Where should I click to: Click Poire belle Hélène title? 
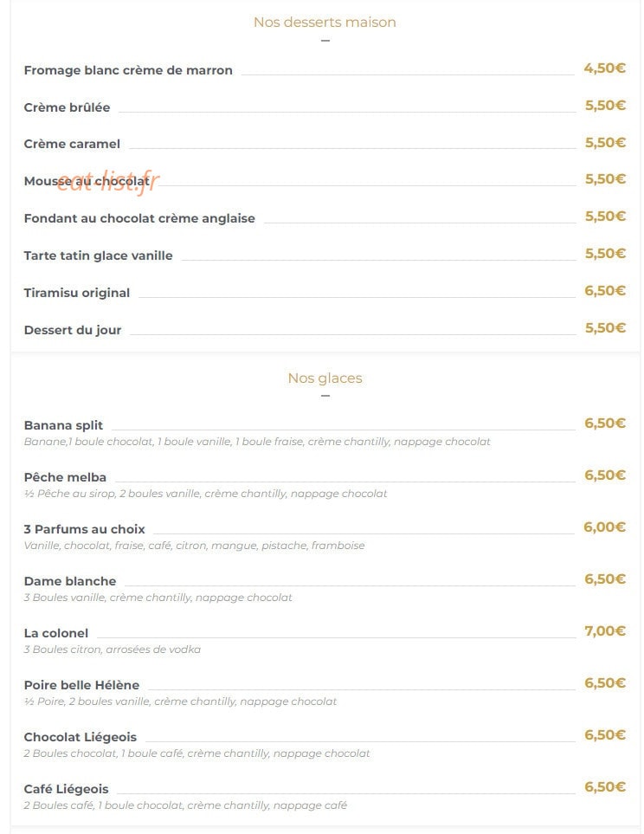[81, 684]
